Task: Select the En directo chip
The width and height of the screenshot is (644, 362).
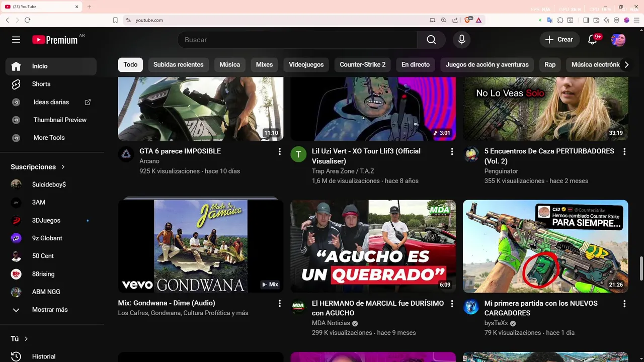Action: pos(416,65)
